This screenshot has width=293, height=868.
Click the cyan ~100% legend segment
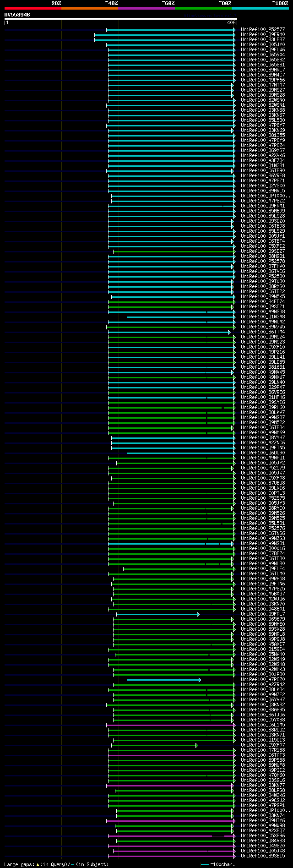pos(260,8)
